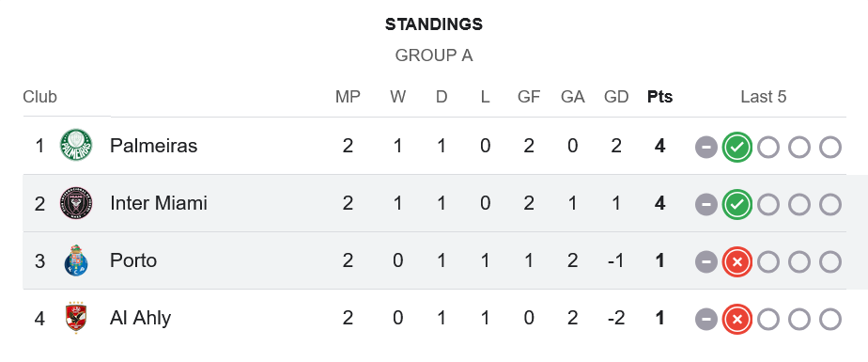This screenshot has height=362, width=868.
Task: Open the Palmeiras team name link
Action: click(153, 145)
